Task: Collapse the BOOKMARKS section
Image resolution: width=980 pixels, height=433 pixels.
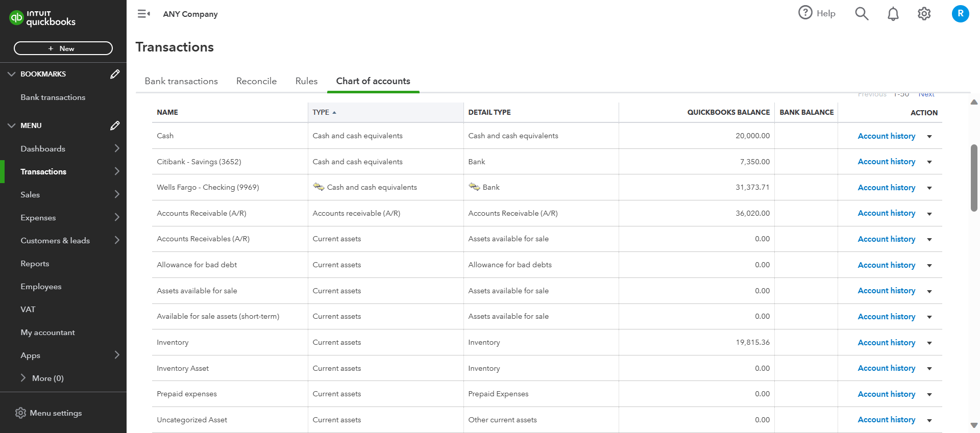Action: (11, 74)
